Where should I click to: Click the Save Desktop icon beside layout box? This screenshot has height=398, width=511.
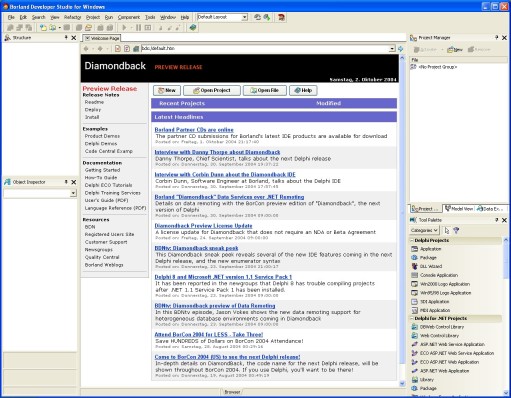pos(257,17)
